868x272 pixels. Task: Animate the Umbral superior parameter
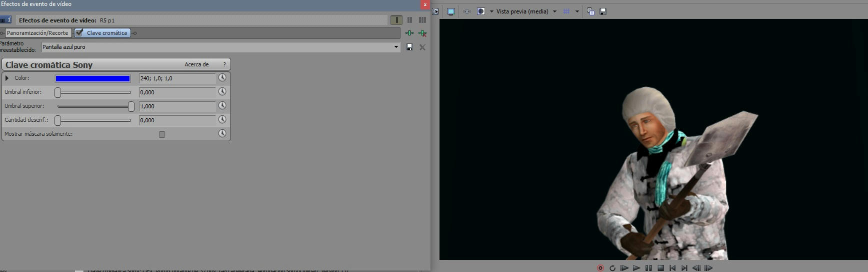[222, 106]
